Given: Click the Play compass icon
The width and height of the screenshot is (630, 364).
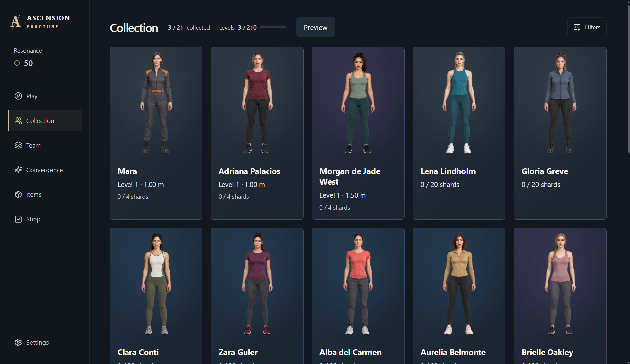Looking at the screenshot, I should coord(18,96).
